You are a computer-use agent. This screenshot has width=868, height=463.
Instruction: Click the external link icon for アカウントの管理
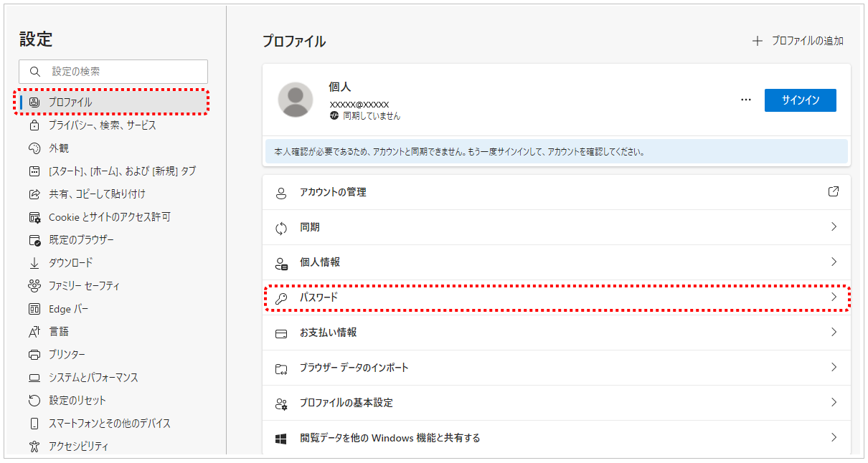tap(833, 192)
